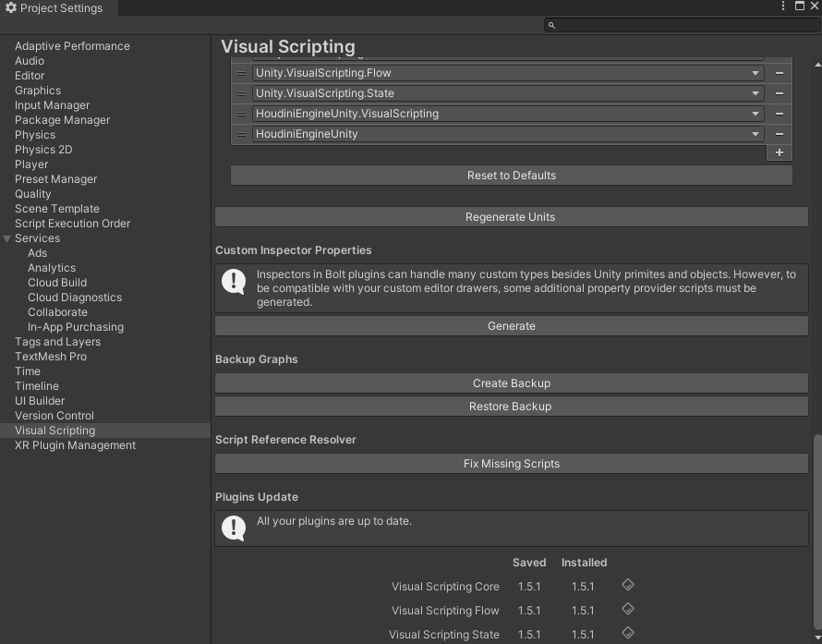Remove the Unity.VisualScripting.State entry with minus
The width and height of the screenshot is (822, 644).
780,93
